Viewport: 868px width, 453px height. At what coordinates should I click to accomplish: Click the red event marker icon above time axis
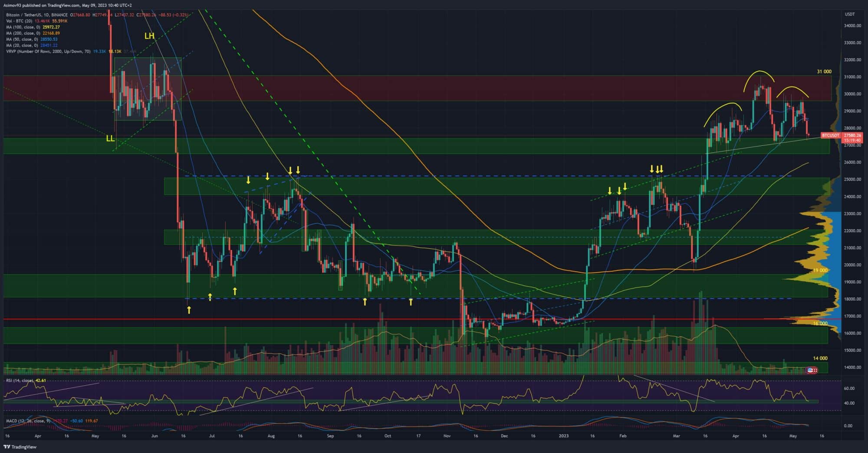812,370
